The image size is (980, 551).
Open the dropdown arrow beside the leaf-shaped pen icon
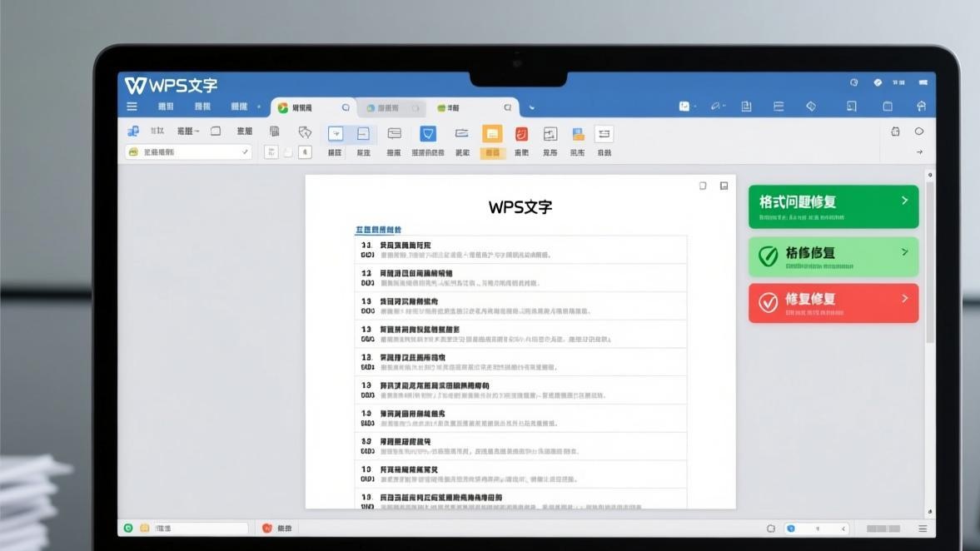[x=724, y=107]
